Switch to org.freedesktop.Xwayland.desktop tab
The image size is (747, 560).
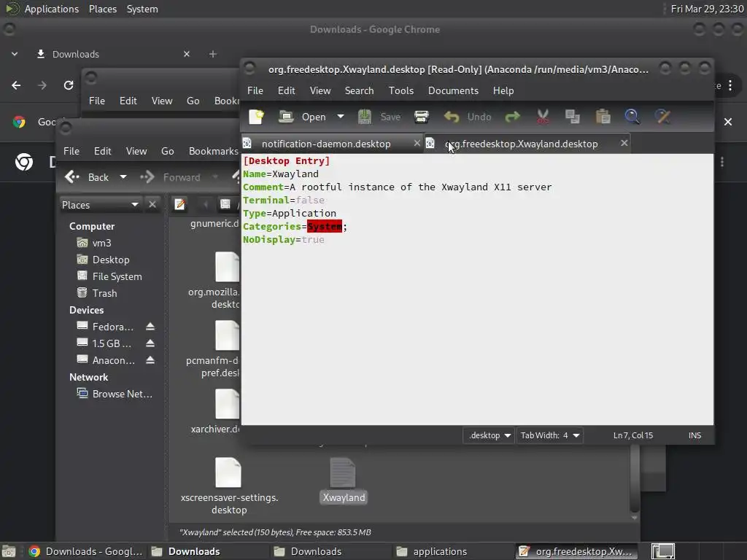[x=521, y=144]
